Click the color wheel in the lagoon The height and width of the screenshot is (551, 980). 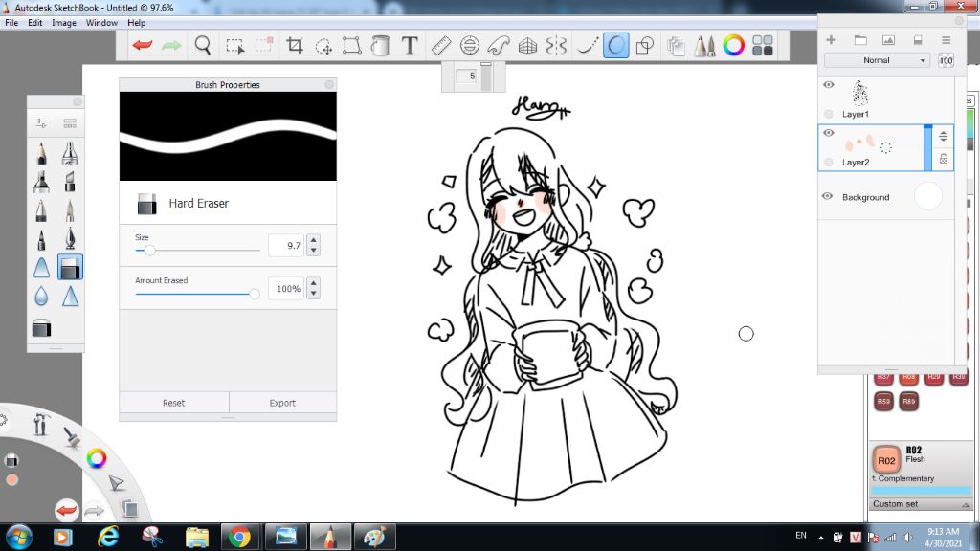97,458
